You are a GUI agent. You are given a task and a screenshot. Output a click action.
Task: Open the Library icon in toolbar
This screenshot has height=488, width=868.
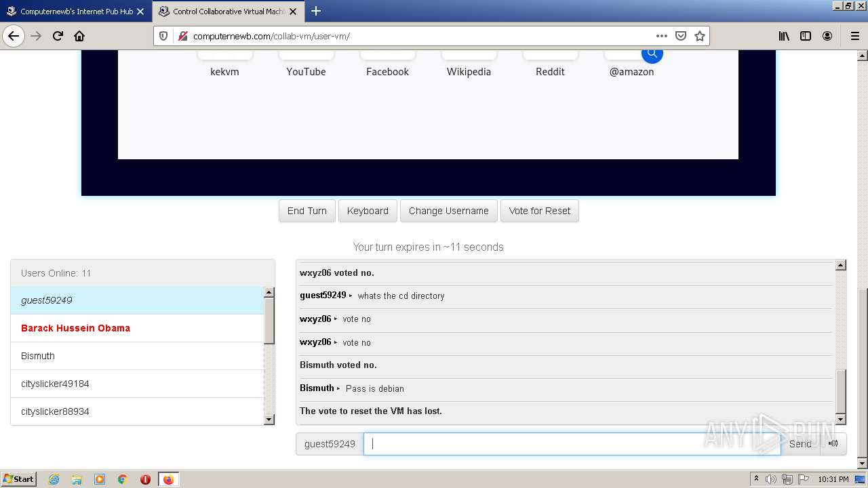click(x=784, y=36)
